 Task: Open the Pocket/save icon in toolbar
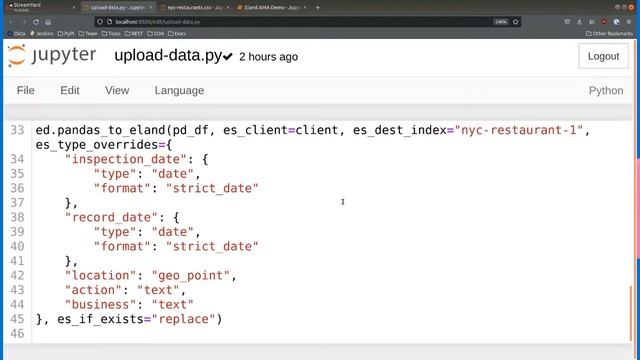tap(567, 22)
